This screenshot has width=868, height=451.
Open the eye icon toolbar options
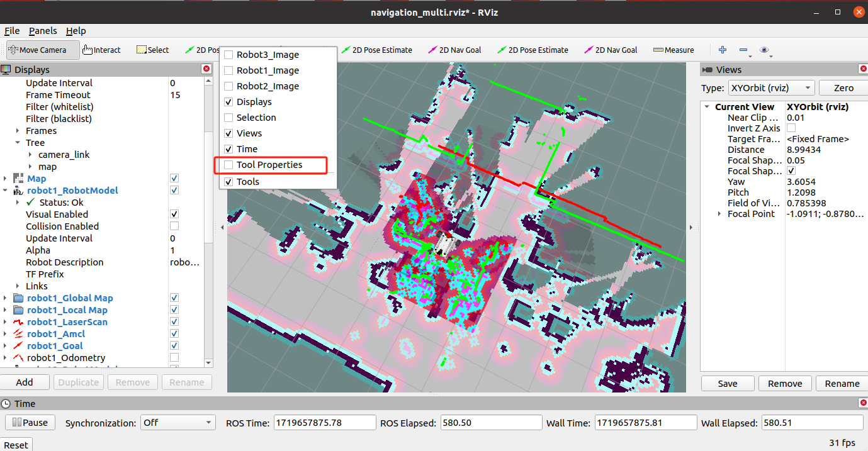pyautogui.click(x=764, y=50)
